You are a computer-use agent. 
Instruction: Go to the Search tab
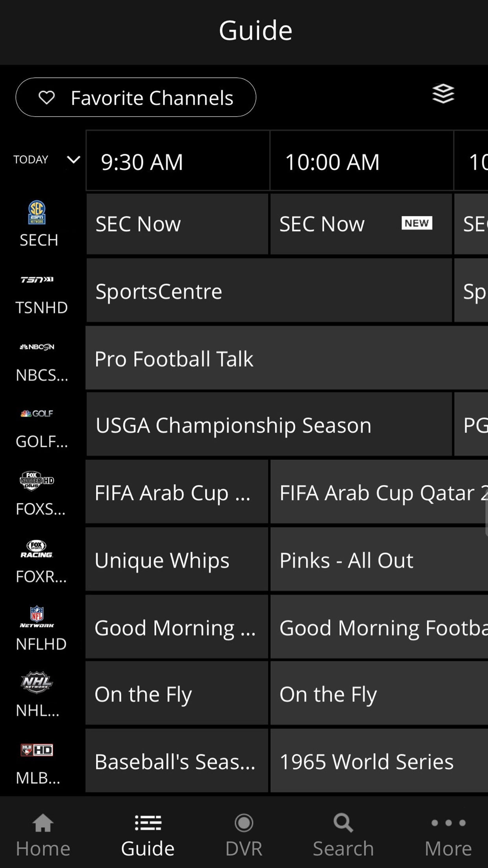pos(343,835)
